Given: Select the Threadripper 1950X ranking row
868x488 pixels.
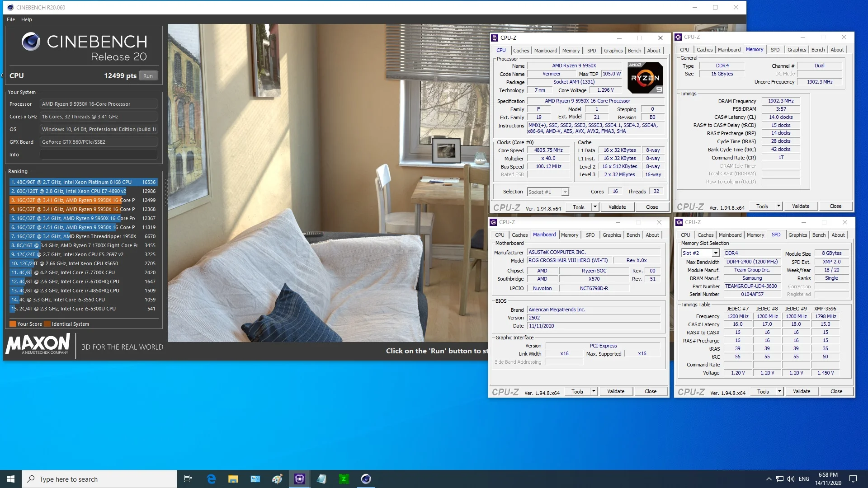Looking at the screenshot, I should 84,236.
